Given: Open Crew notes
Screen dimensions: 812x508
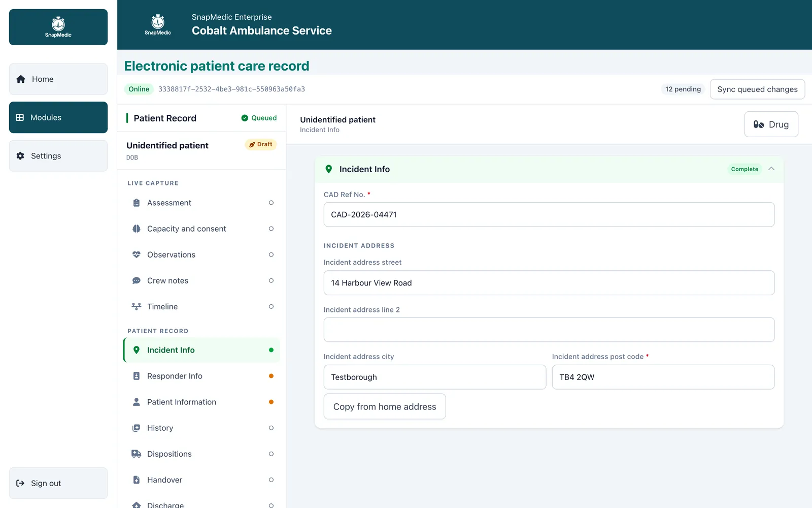Looking at the screenshot, I should point(202,280).
